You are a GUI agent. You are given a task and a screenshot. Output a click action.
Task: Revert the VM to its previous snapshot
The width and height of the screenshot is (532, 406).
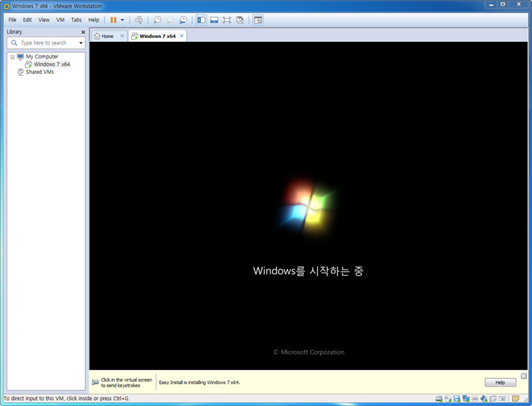coord(170,20)
